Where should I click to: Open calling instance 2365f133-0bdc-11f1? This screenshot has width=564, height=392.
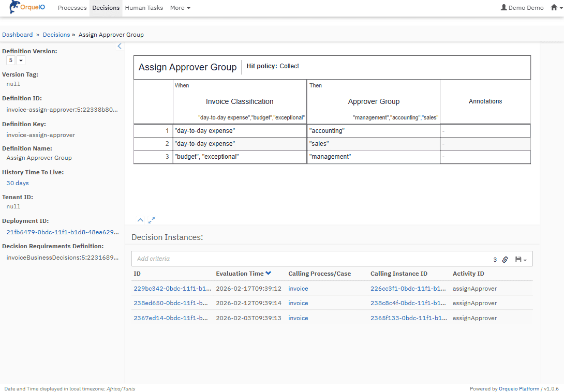pos(409,318)
